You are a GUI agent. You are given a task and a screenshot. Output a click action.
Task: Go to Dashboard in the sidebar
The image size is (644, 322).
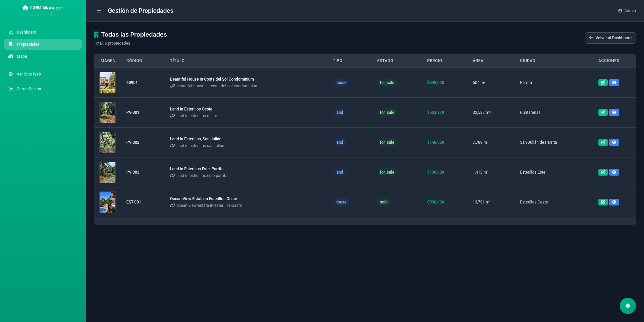(26, 32)
